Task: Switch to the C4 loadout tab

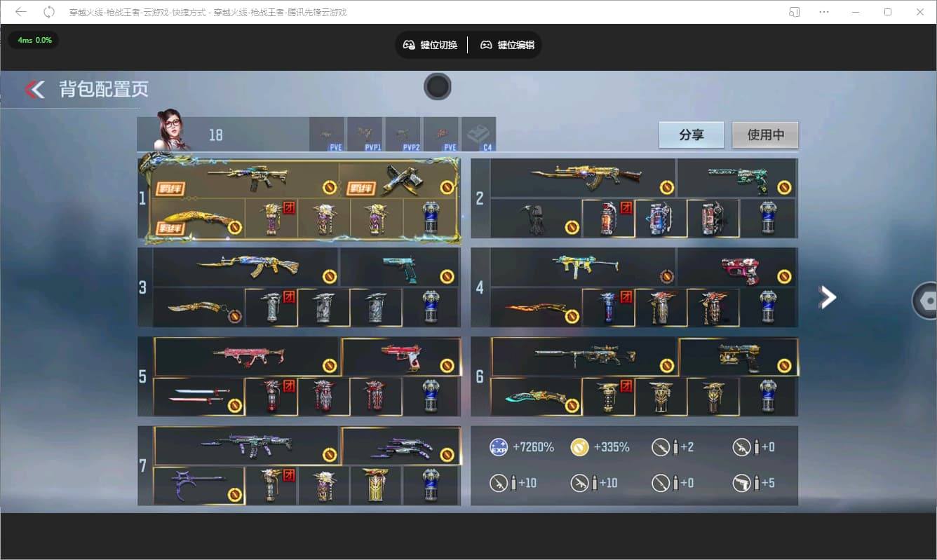Action: pyautogui.click(x=478, y=135)
